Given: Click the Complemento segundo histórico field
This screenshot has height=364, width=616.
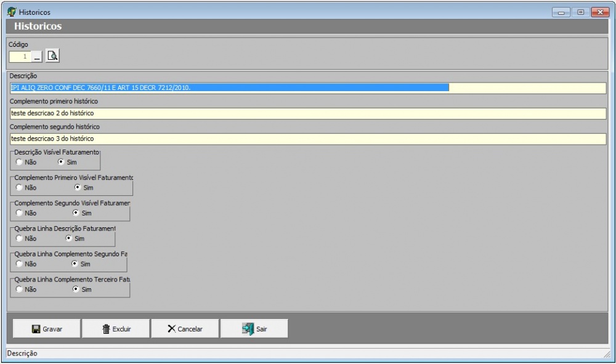Looking at the screenshot, I should pos(308,139).
